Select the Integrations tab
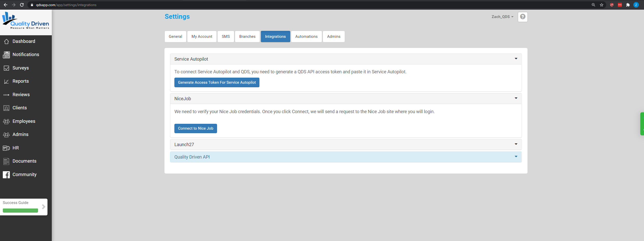644x241 pixels. (275, 37)
